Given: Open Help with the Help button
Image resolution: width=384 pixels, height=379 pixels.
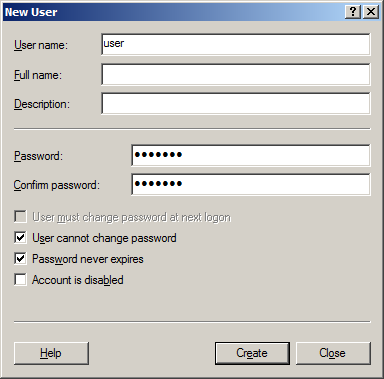Looking at the screenshot, I should (51, 353).
